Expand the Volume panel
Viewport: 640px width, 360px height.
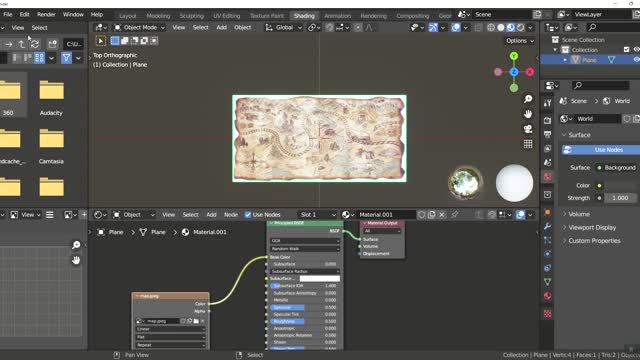(x=578, y=214)
